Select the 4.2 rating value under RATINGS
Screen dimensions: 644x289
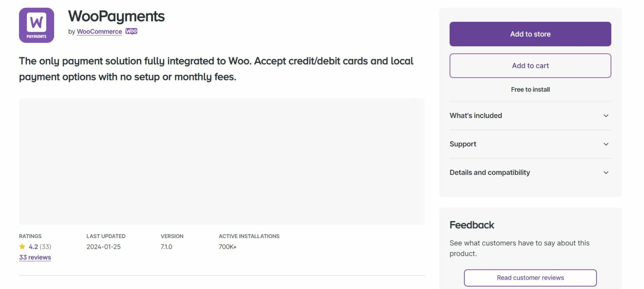coord(33,247)
